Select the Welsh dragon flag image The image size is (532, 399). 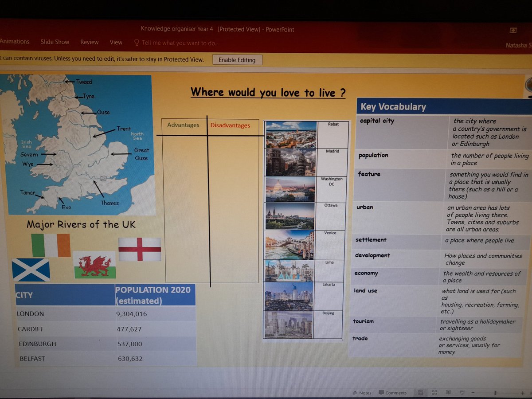[x=94, y=265]
